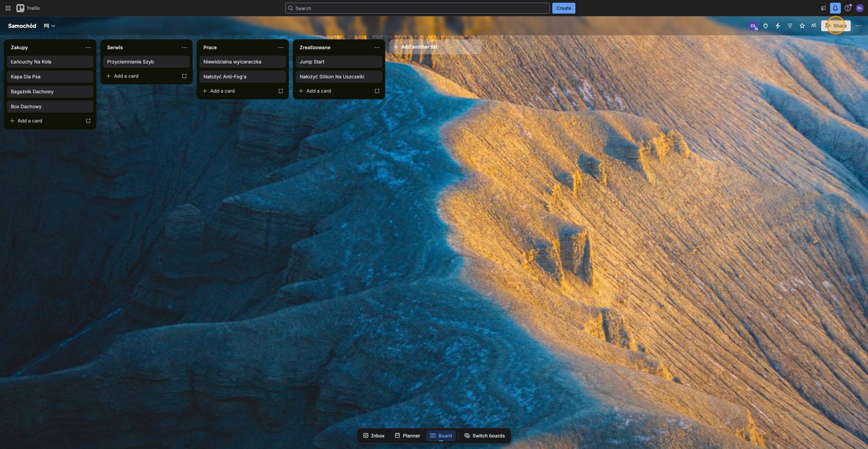
Task: Select the Board tab
Action: [x=441, y=436]
